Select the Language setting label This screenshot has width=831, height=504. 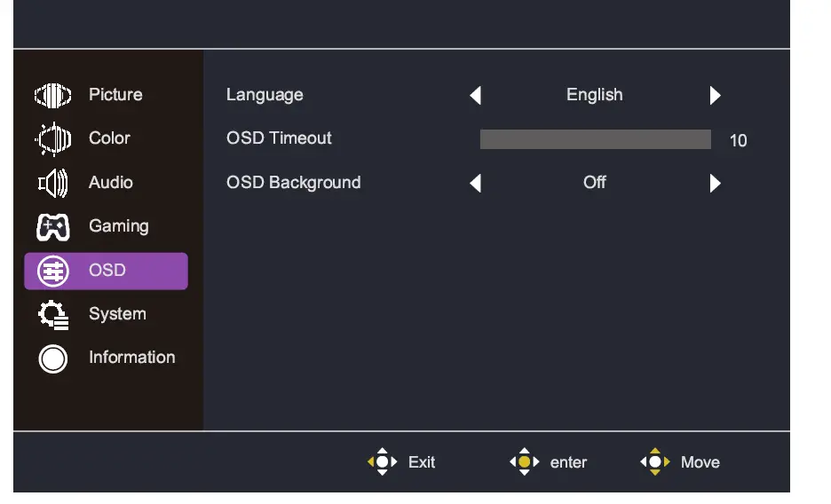(x=265, y=95)
